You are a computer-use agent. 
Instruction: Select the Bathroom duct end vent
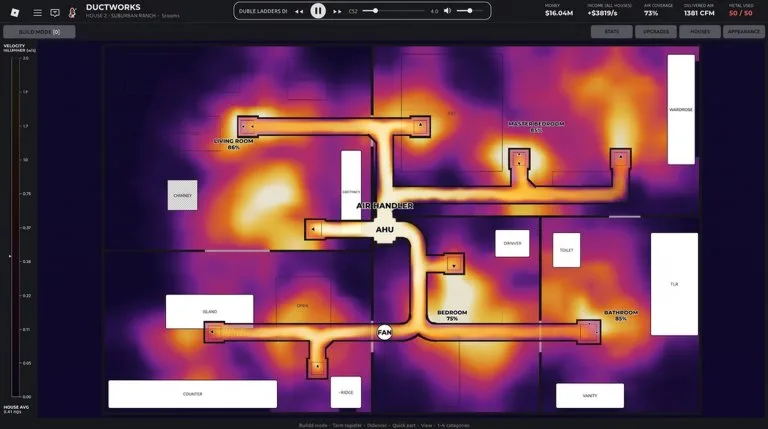(590, 332)
